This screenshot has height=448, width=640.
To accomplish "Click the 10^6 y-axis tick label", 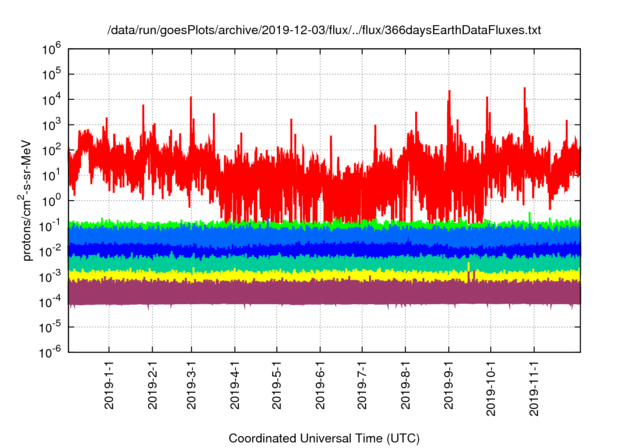I will click(x=51, y=49).
